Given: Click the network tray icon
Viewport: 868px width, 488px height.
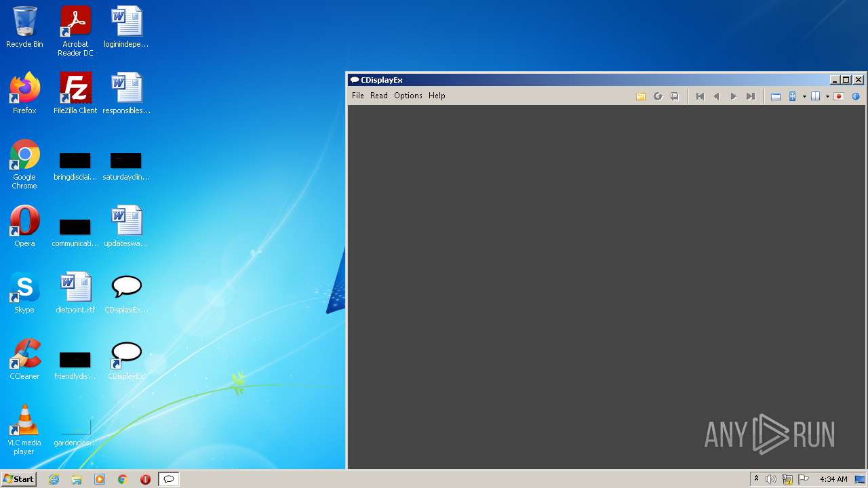Looking at the screenshot, I should click(787, 479).
